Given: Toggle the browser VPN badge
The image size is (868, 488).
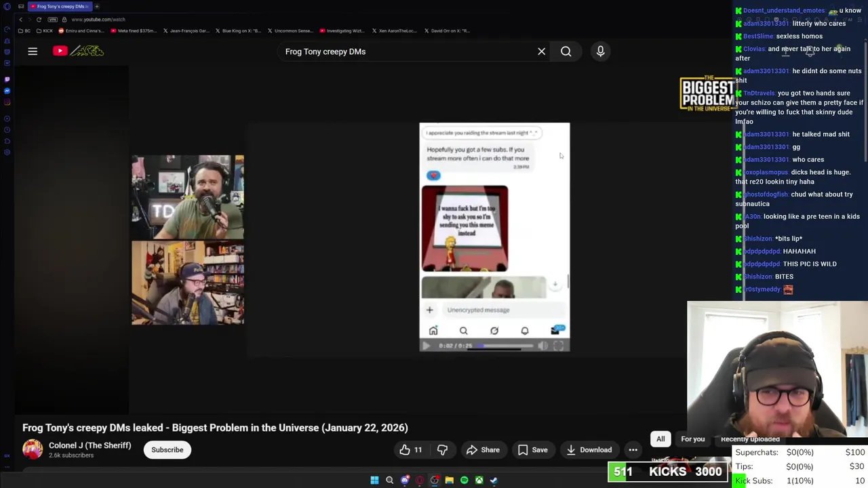Looking at the screenshot, I should click(x=54, y=20).
